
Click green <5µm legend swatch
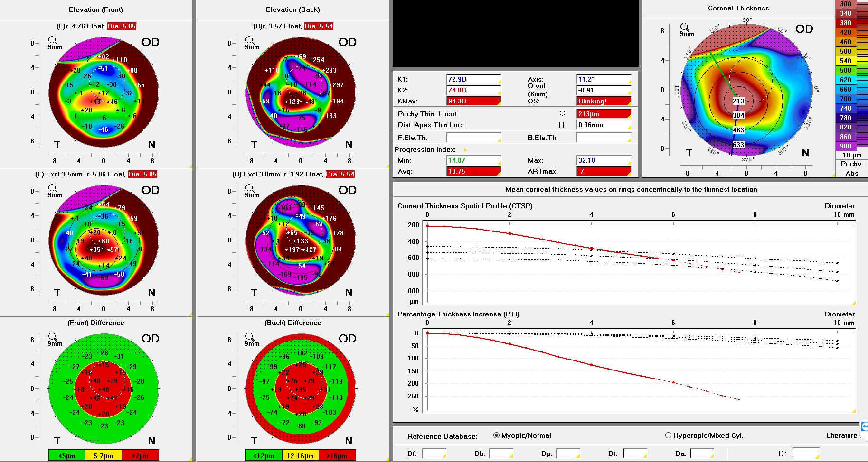point(66,455)
